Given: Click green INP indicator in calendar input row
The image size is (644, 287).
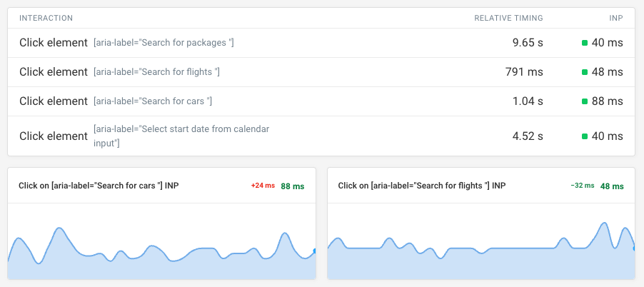Looking at the screenshot, I should [x=585, y=136].
